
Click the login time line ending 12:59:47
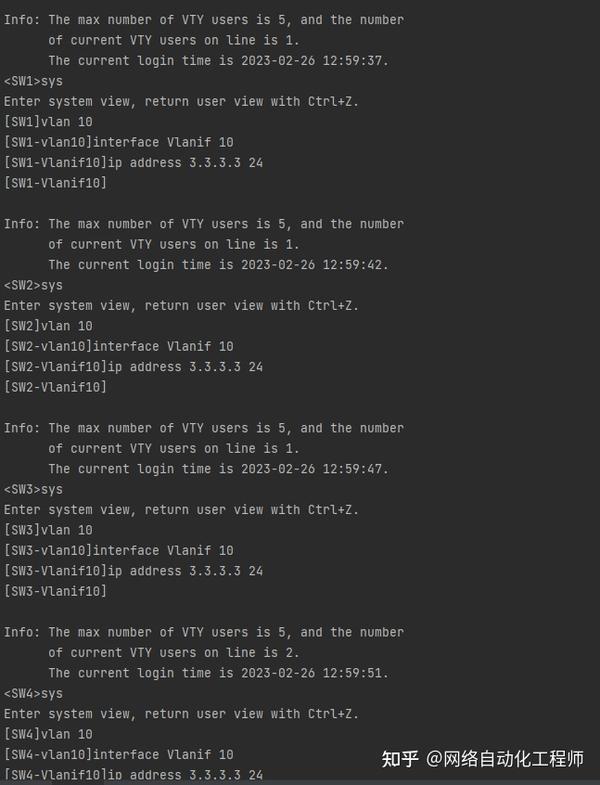[x=218, y=469]
